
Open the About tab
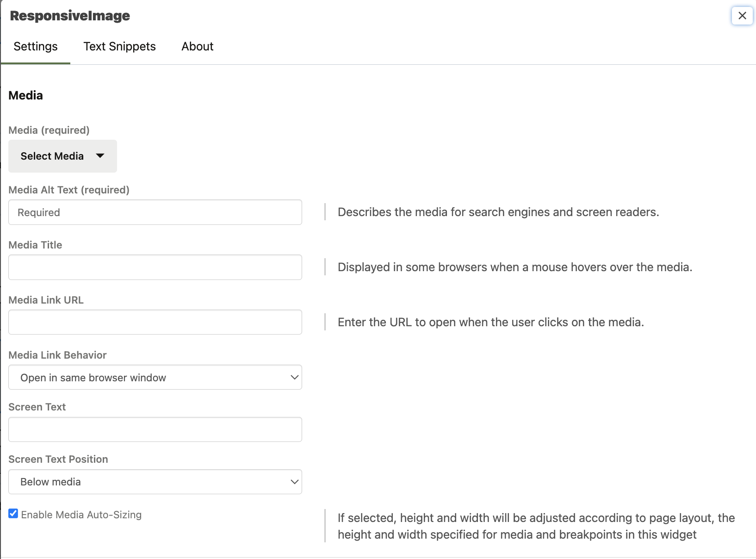198,46
